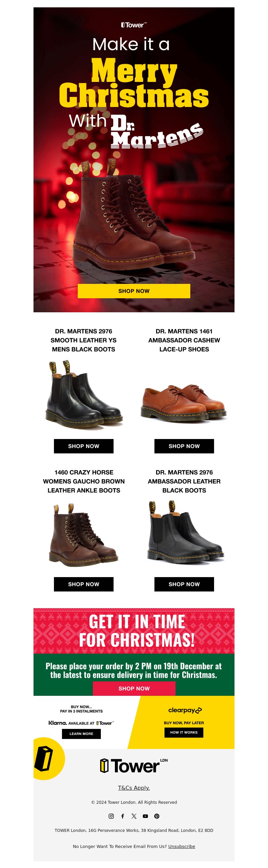Shop the 1461 Ambassador Cashew shoes
This screenshot has height=868, width=268.
(184, 446)
